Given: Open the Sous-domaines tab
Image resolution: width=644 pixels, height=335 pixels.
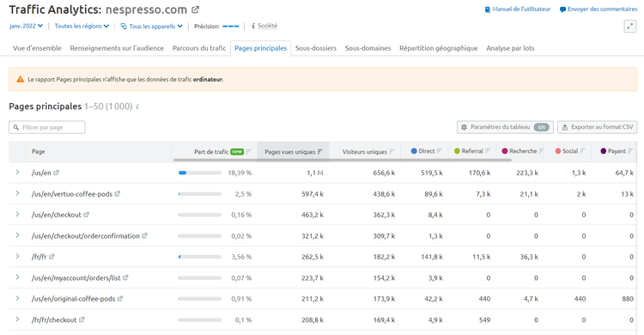Looking at the screenshot, I should point(368,48).
